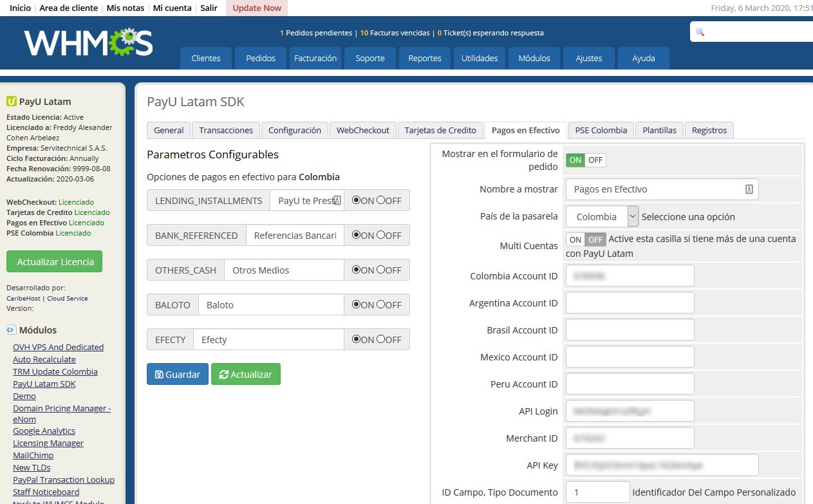Open MailChimp module link
The width and height of the screenshot is (813, 504).
click(x=33, y=455)
